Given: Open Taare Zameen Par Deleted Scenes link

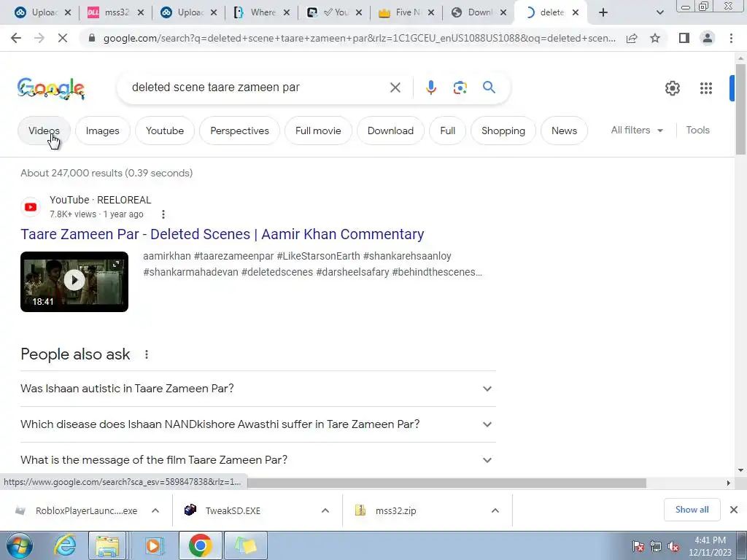Looking at the screenshot, I should click(x=222, y=234).
